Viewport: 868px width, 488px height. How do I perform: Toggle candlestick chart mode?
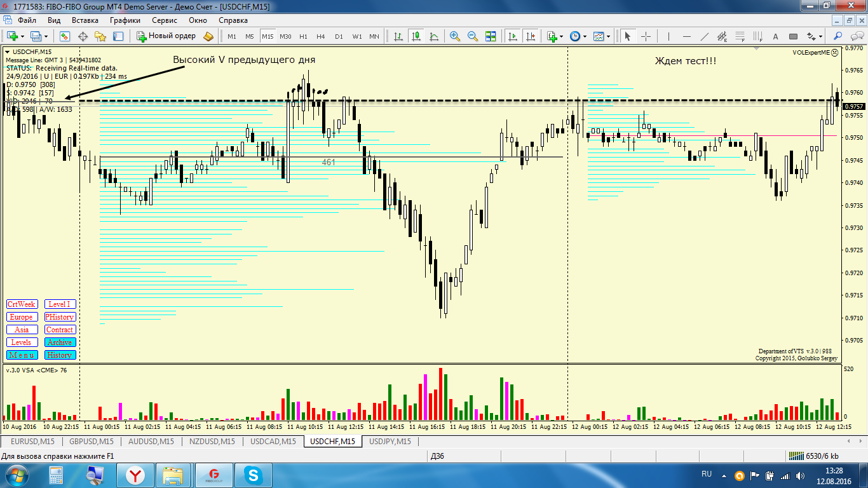[x=416, y=36]
